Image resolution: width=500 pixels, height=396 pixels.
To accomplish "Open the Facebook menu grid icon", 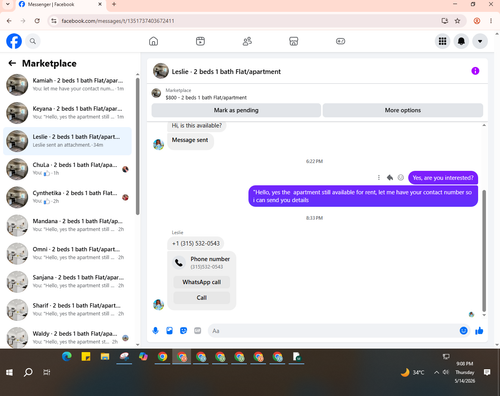I will click(442, 41).
